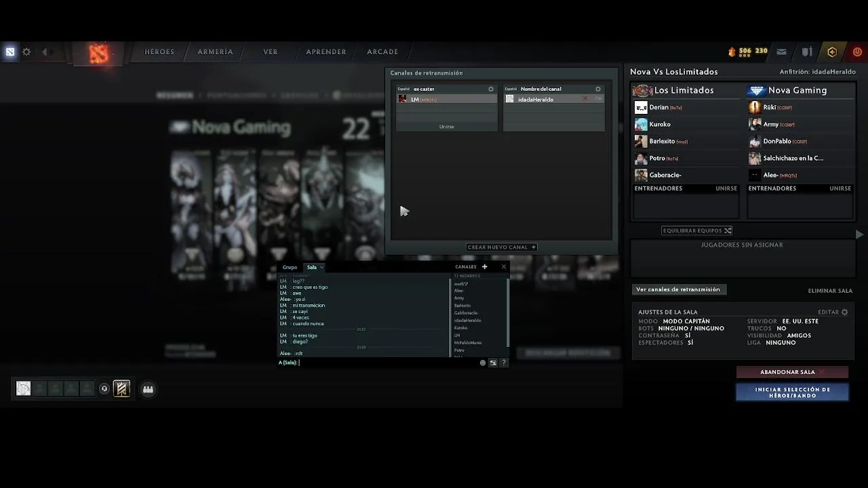Click the chat member list scrollbar
This screenshot has height=488, width=868.
(x=508, y=312)
